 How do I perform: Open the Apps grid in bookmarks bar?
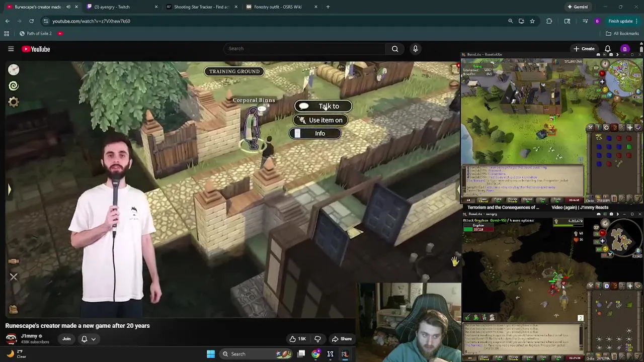[7, 34]
